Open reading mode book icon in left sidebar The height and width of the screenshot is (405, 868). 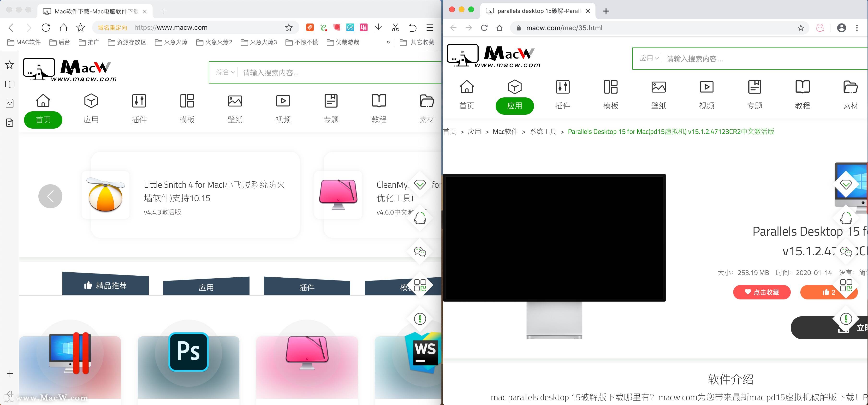click(x=10, y=84)
